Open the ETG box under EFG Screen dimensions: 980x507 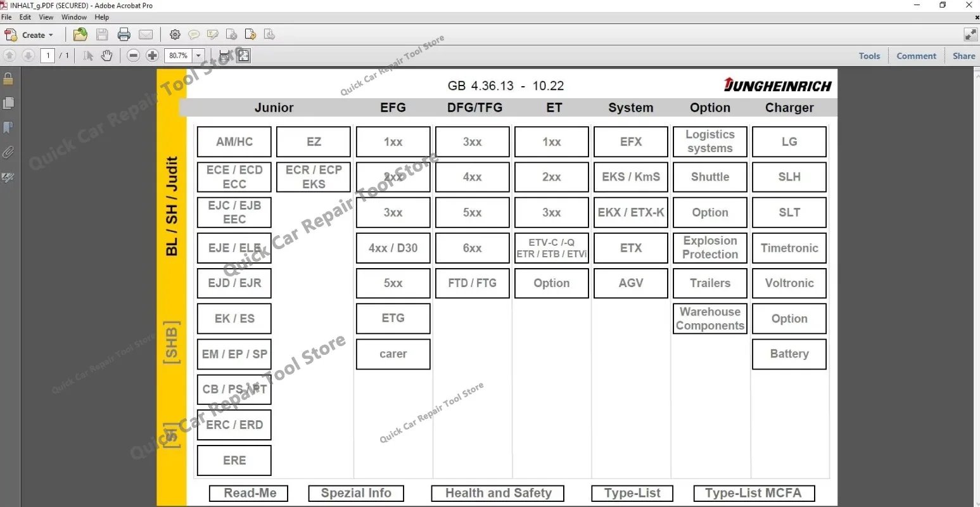click(393, 319)
